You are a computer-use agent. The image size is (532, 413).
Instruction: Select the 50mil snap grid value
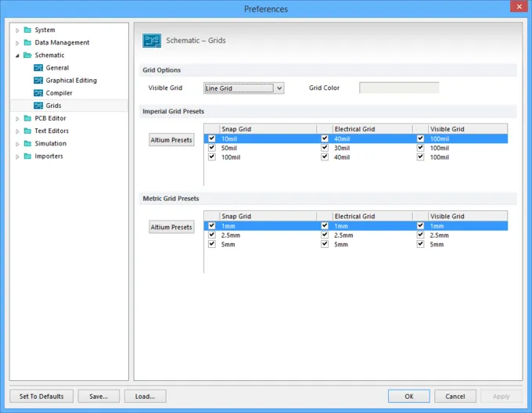(x=229, y=148)
